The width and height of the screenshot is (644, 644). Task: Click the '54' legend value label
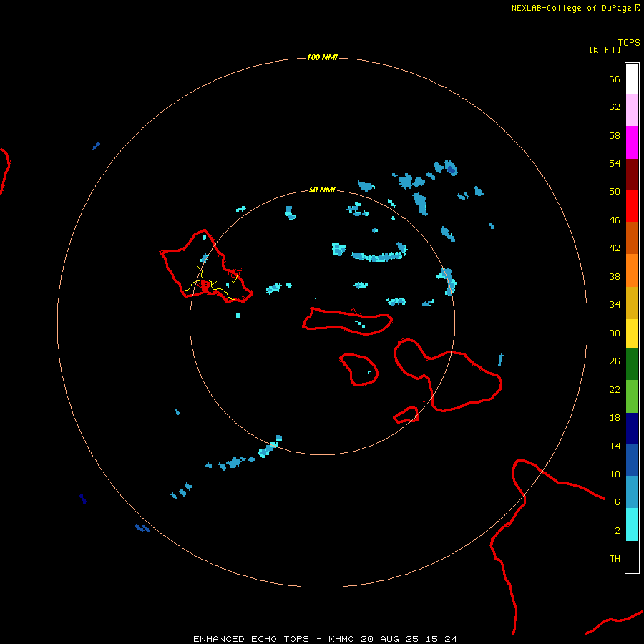pos(615,163)
